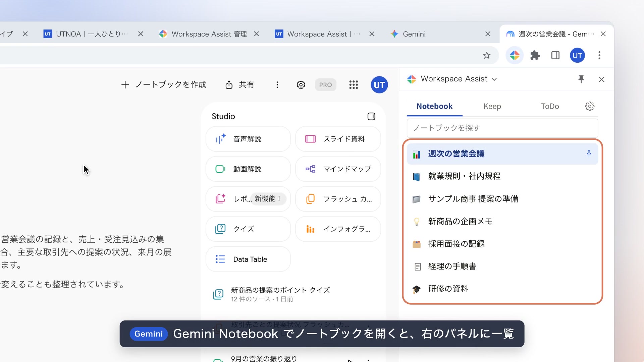The height and width of the screenshot is (362, 644).
Task: Click the UT profile avatar in the browser toolbar
Action: [x=577, y=55]
